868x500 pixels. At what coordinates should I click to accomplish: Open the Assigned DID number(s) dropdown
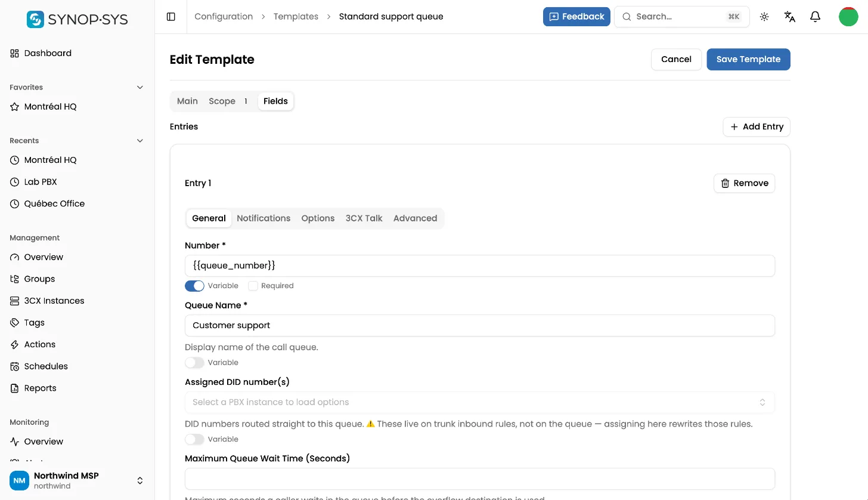click(480, 402)
